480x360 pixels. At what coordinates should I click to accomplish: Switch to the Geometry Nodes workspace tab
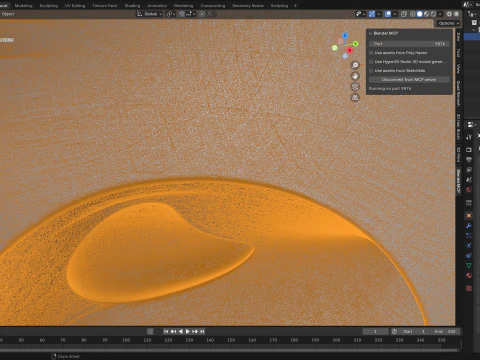pyautogui.click(x=248, y=6)
